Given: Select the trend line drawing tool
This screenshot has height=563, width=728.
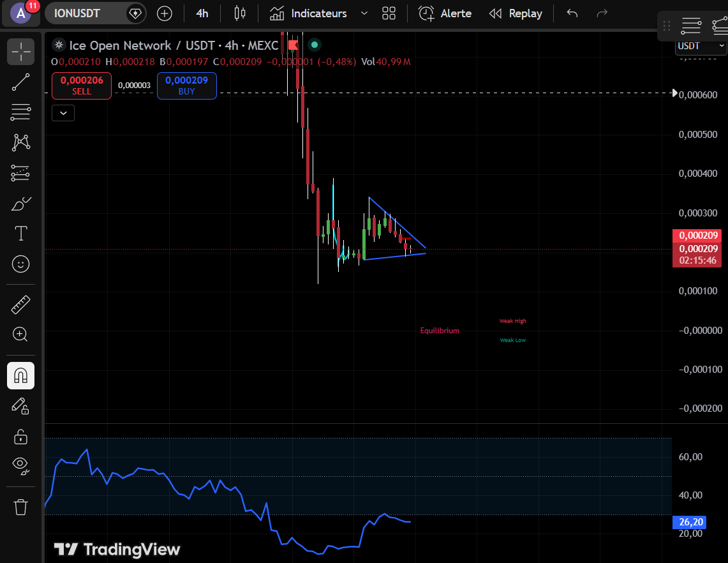Looking at the screenshot, I should click(x=20, y=82).
